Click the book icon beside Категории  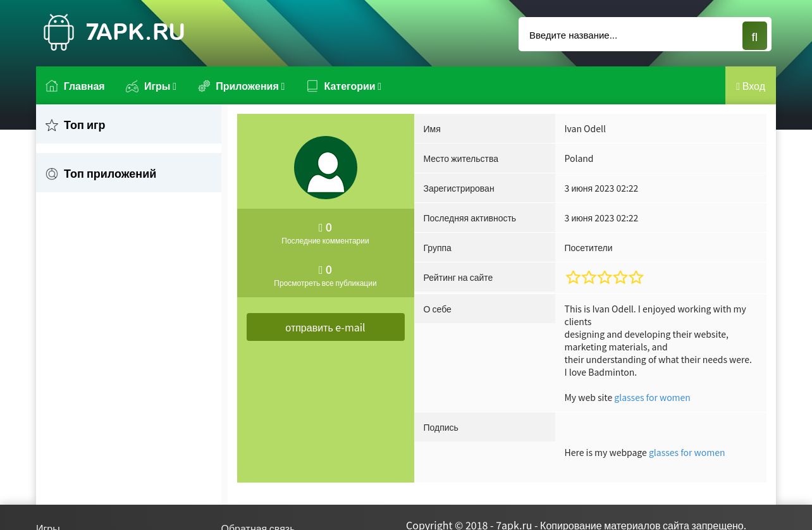point(312,86)
